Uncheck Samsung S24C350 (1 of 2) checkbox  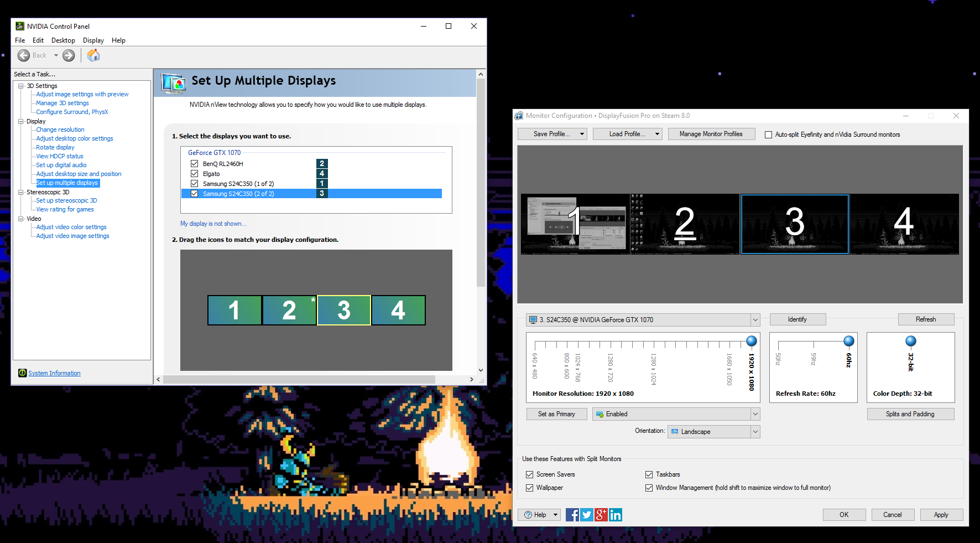(194, 184)
